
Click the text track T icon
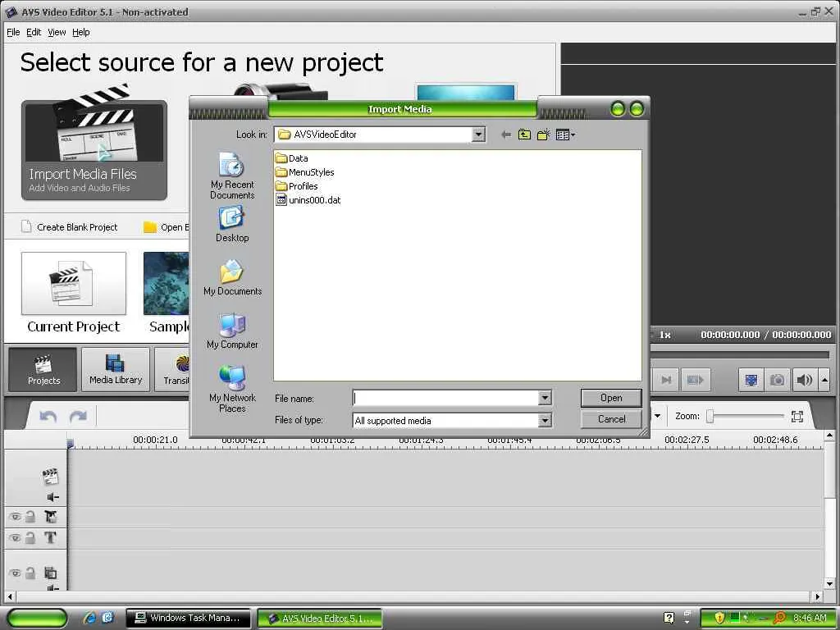click(x=50, y=537)
